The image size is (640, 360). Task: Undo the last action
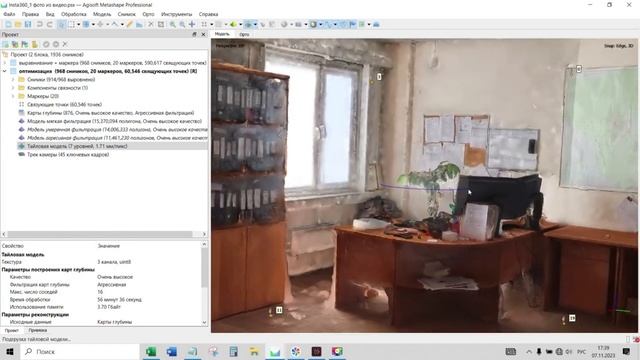[40, 24]
